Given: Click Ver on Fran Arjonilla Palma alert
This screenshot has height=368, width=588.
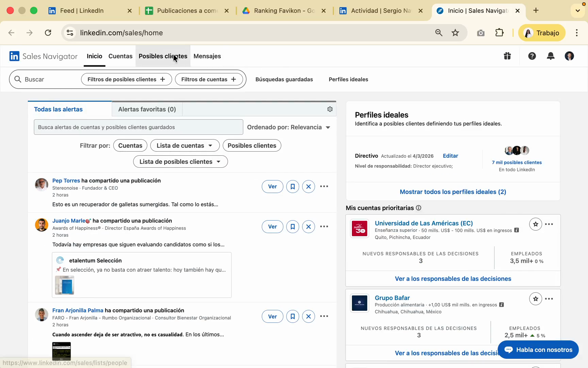Looking at the screenshot, I should point(273,316).
